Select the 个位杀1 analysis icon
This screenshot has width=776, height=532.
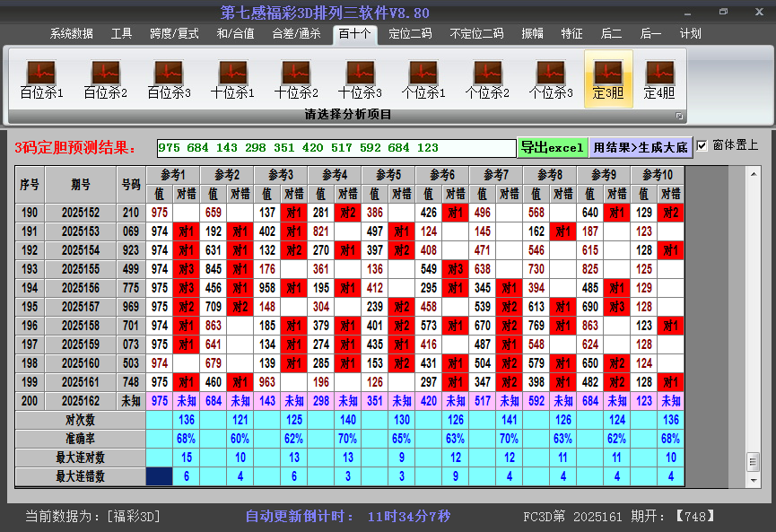tap(423, 79)
